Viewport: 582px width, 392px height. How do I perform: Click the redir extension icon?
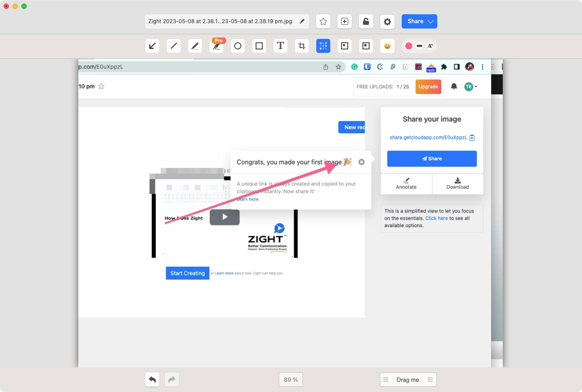click(x=431, y=67)
